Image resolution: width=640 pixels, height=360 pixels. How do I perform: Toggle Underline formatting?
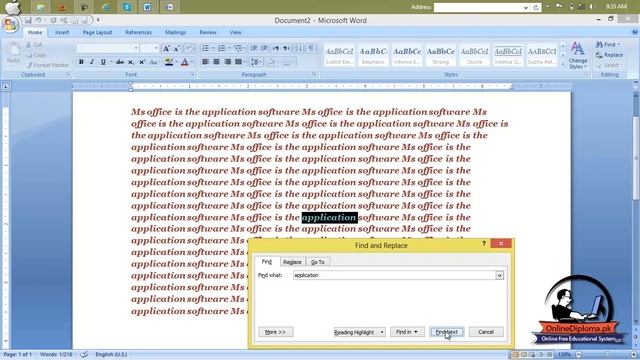point(103,62)
